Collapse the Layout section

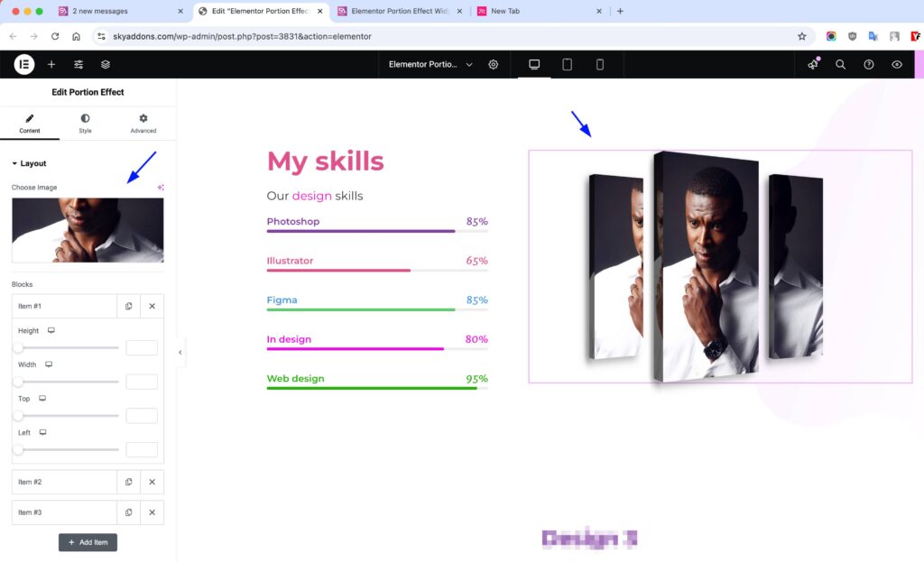29,163
